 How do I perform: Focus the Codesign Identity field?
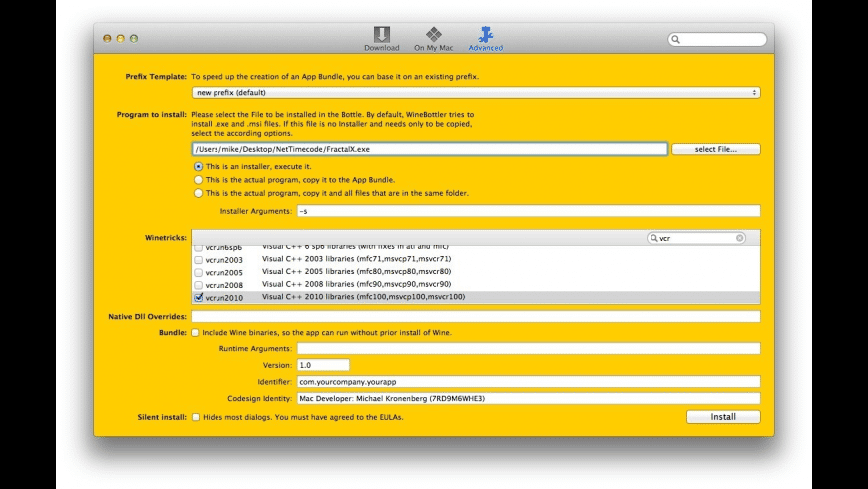528,398
